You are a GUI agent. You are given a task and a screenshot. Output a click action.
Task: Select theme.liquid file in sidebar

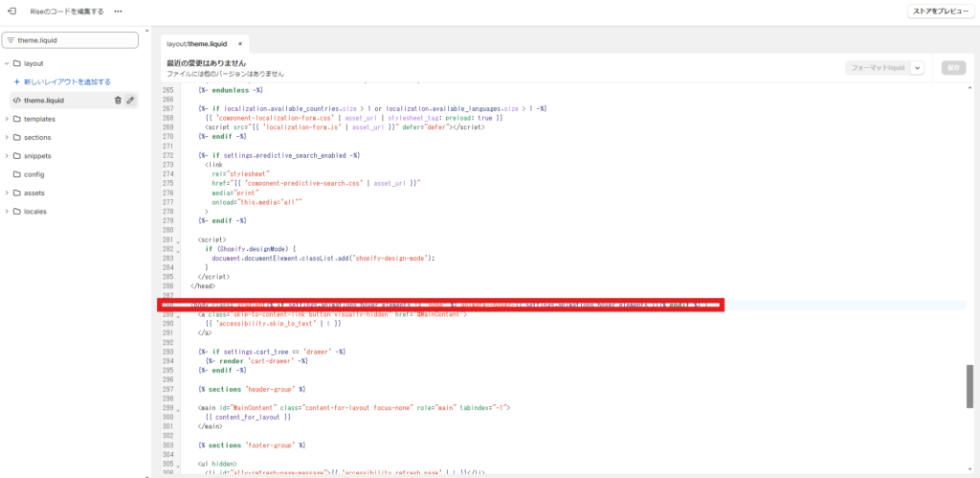pos(44,101)
